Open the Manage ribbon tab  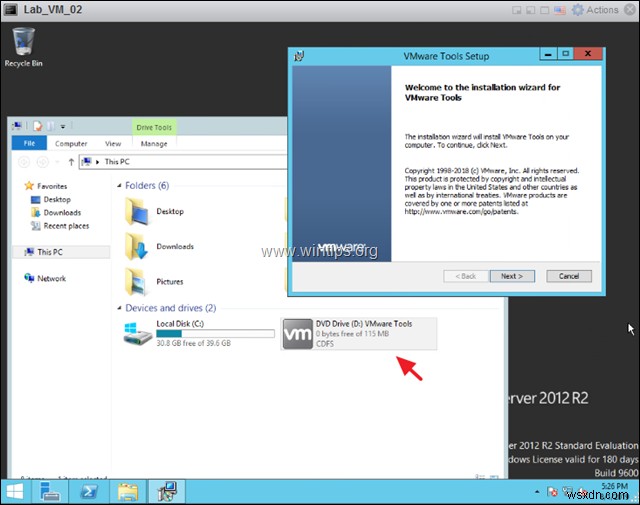tap(154, 143)
